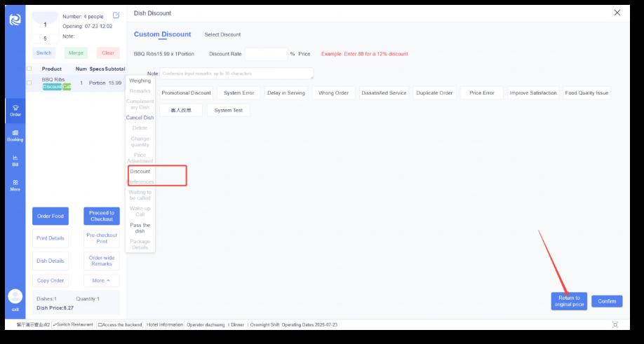Choose Cancel Dish from the context menu
Viewport: 644px width, 344px height.
[x=140, y=118]
